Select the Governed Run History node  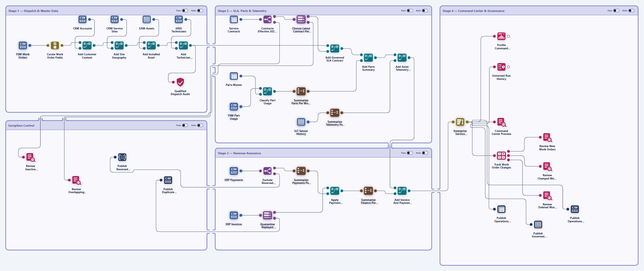click(x=501, y=67)
